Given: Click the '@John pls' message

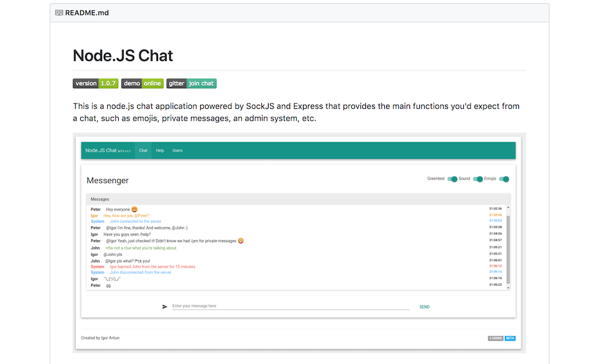Looking at the screenshot, I should pos(113,254).
